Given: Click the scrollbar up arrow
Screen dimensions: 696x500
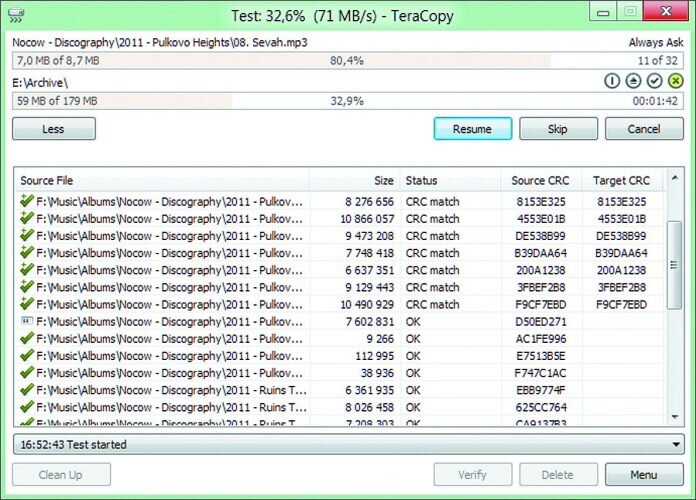Looking at the screenshot, I should 675,178.
